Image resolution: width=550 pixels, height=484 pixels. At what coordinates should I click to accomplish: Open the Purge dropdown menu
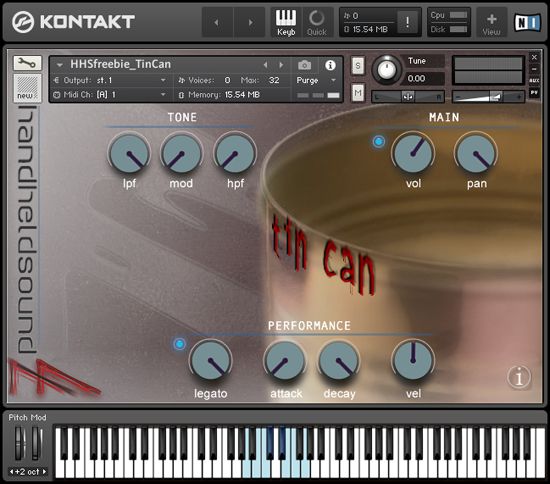(x=316, y=80)
